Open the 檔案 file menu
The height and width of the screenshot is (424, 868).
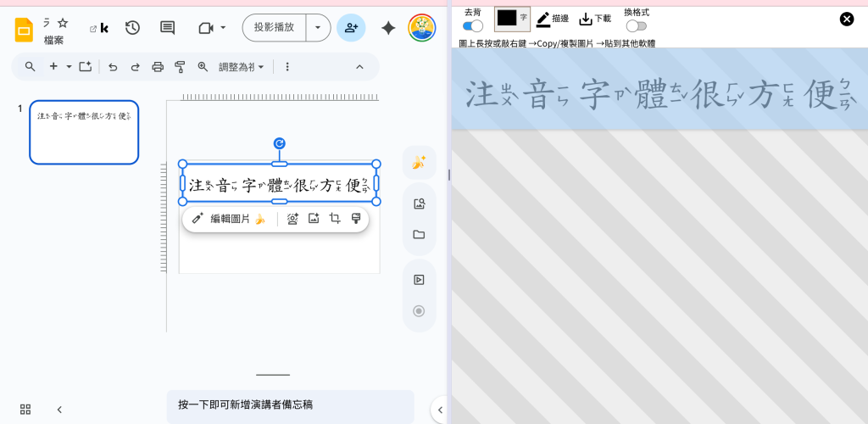pyautogui.click(x=53, y=40)
